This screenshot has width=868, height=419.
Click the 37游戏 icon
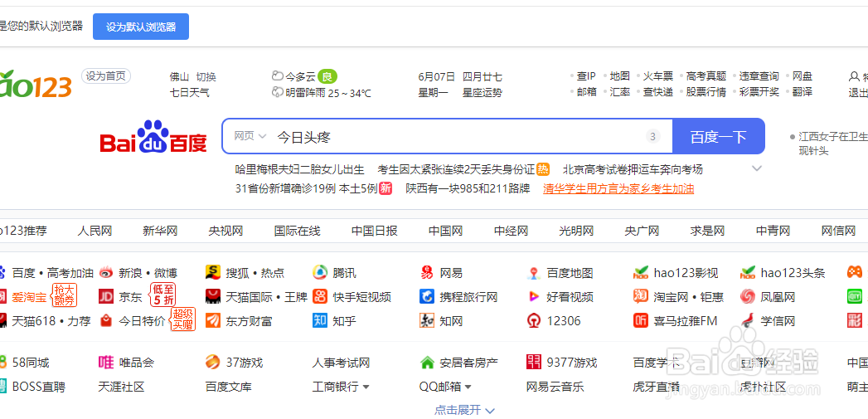click(212, 363)
